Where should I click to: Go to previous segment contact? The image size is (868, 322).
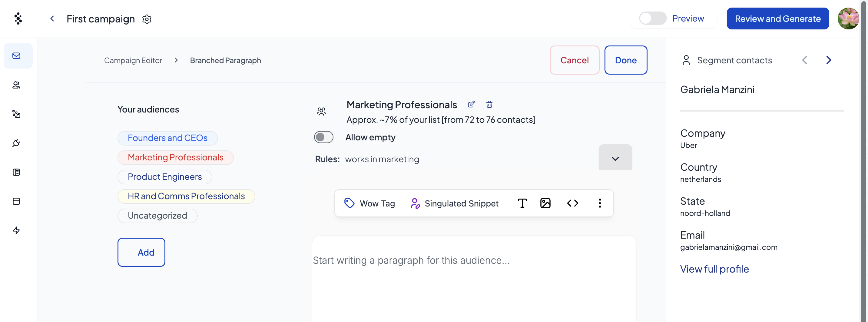pos(805,60)
